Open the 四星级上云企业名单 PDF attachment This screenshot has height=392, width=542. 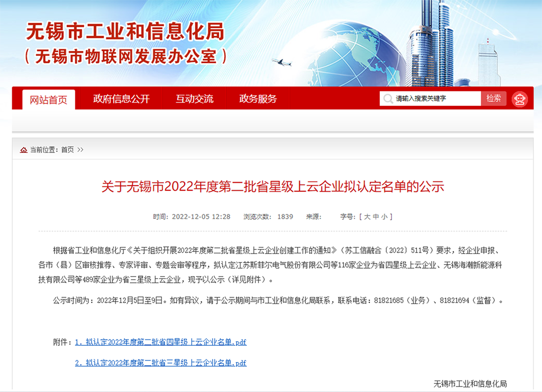[x=161, y=342]
